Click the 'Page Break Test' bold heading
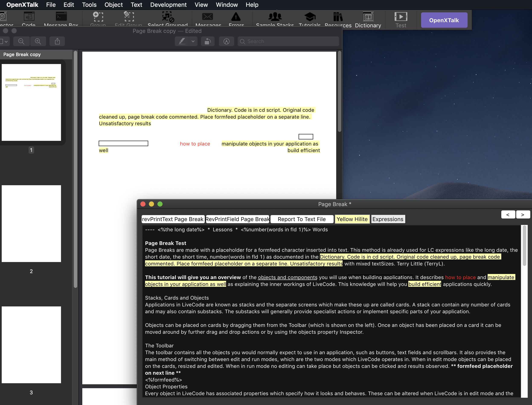Screen dimensions: 532x405 [166, 243]
